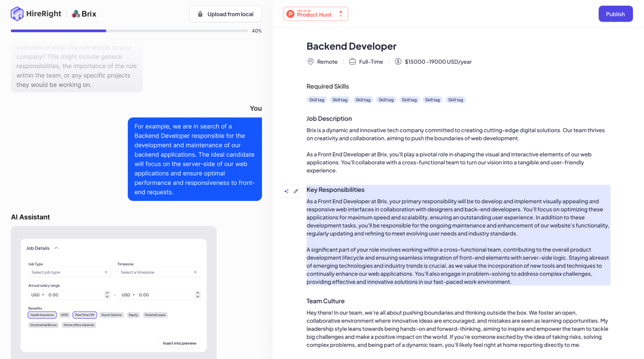Collapse the Job Details section chevron
Image resolution: width=644 pixels, height=359 pixels.
point(57,248)
